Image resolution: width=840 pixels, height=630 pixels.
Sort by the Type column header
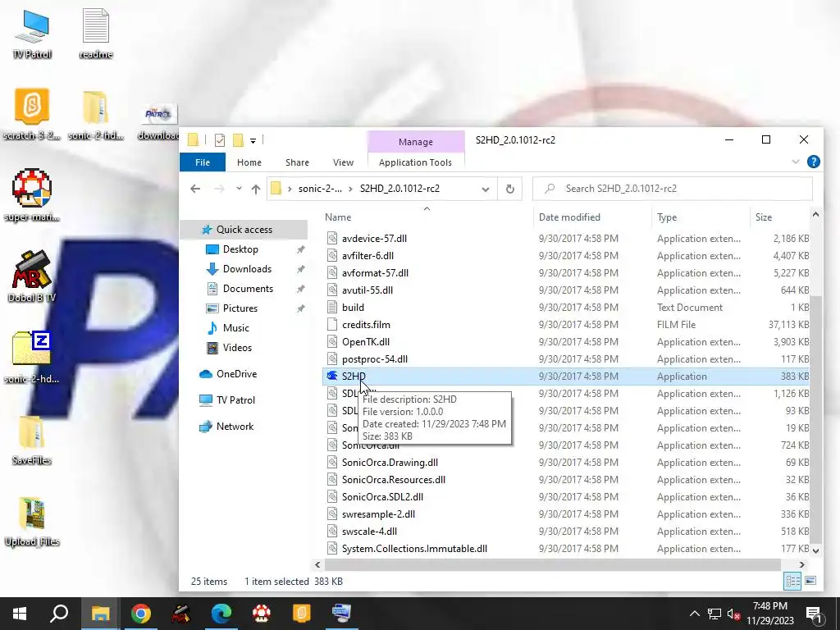[x=667, y=217]
